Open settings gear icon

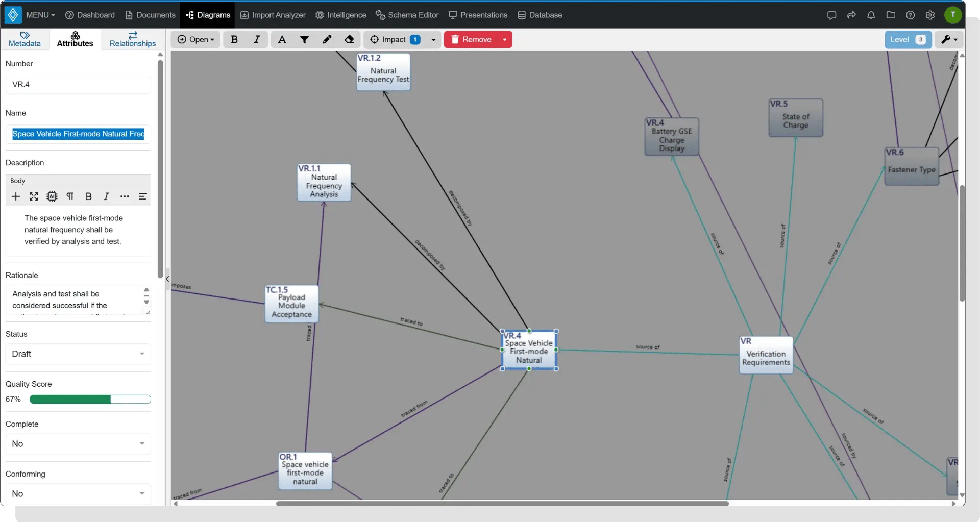point(930,15)
